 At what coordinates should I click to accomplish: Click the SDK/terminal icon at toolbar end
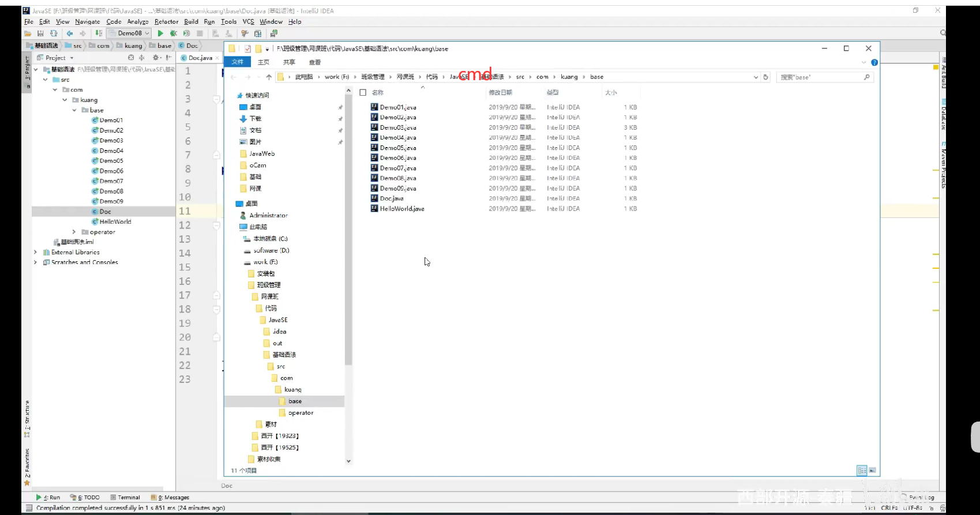[274, 33]
